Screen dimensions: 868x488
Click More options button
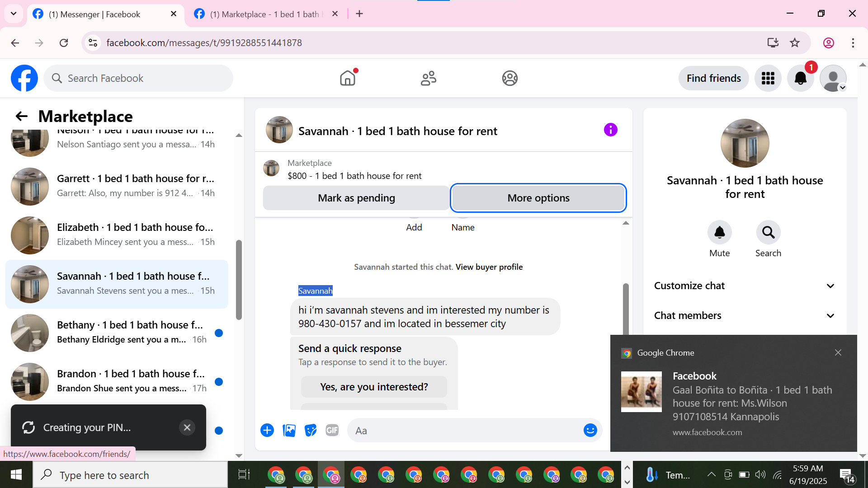click(538, 198)
